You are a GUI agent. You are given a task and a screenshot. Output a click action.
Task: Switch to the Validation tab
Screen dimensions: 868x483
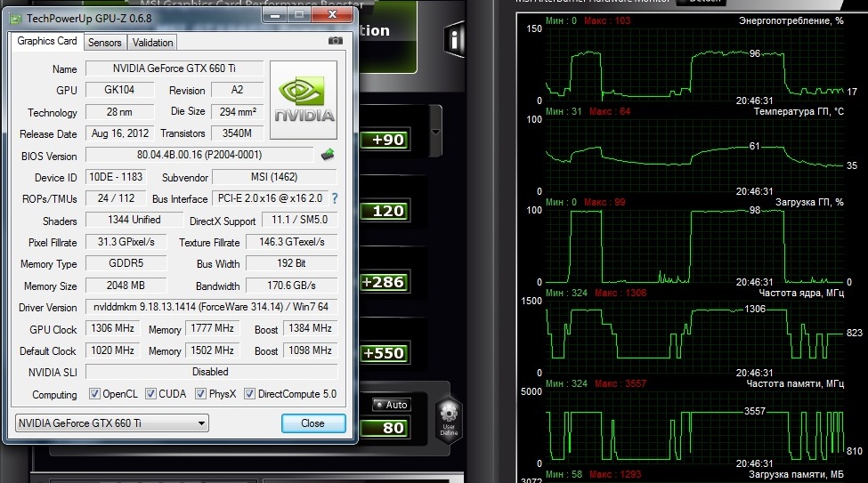(x=153, y=43)
